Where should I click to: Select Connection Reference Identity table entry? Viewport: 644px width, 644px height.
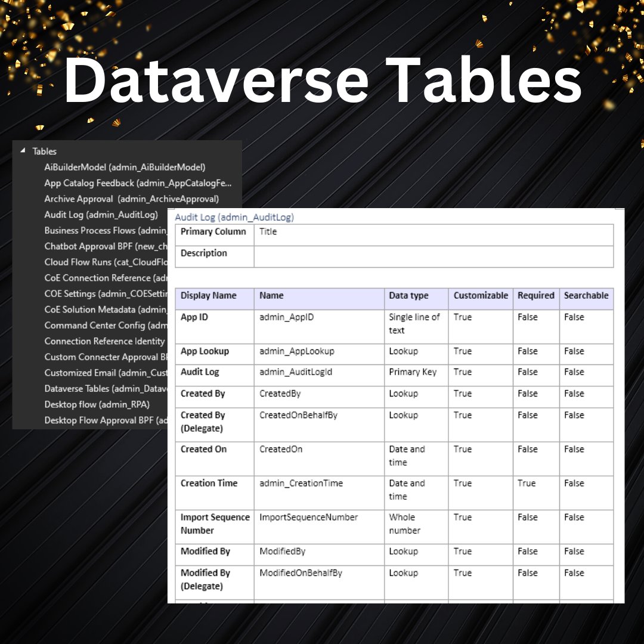click(x=105, y=341)
